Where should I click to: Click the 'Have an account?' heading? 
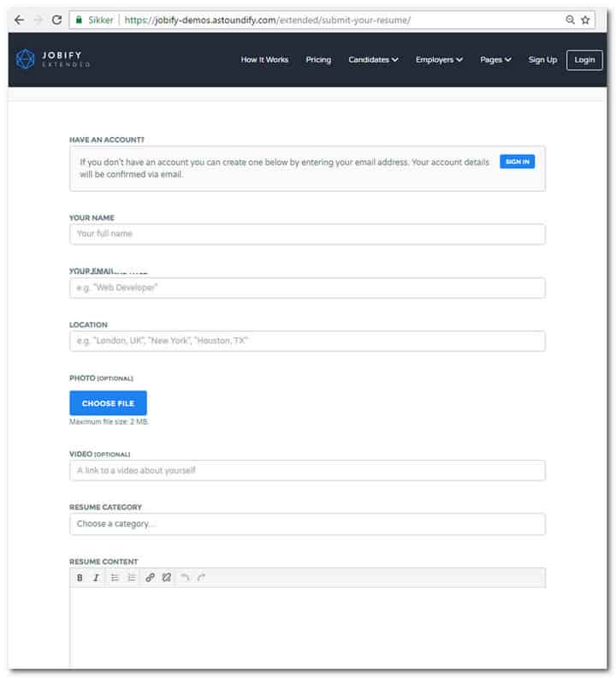[x=107, y=140]
